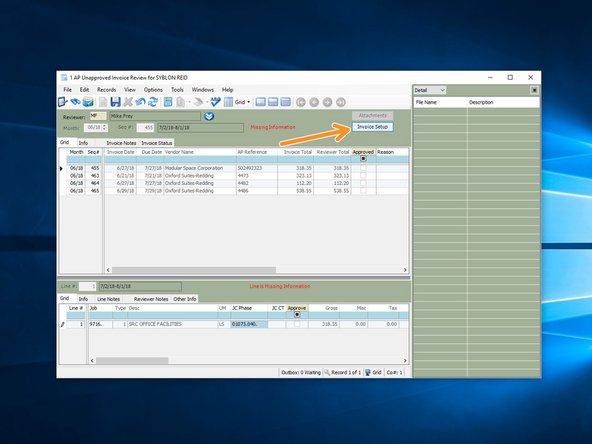Open the Options menu
Image resolution: width=592 pixels, height=444 pixels.
tap(153, 89)
